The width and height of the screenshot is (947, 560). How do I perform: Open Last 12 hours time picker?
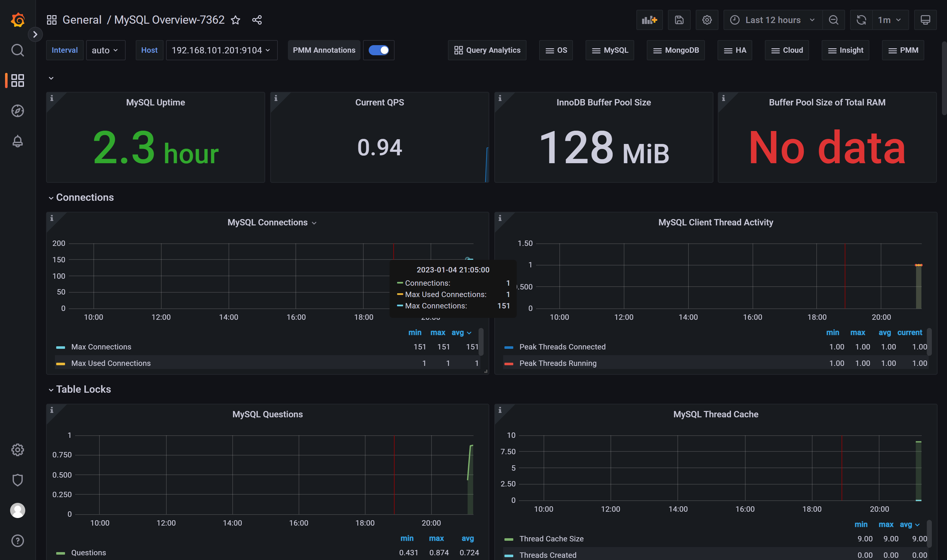pos(772,20)
